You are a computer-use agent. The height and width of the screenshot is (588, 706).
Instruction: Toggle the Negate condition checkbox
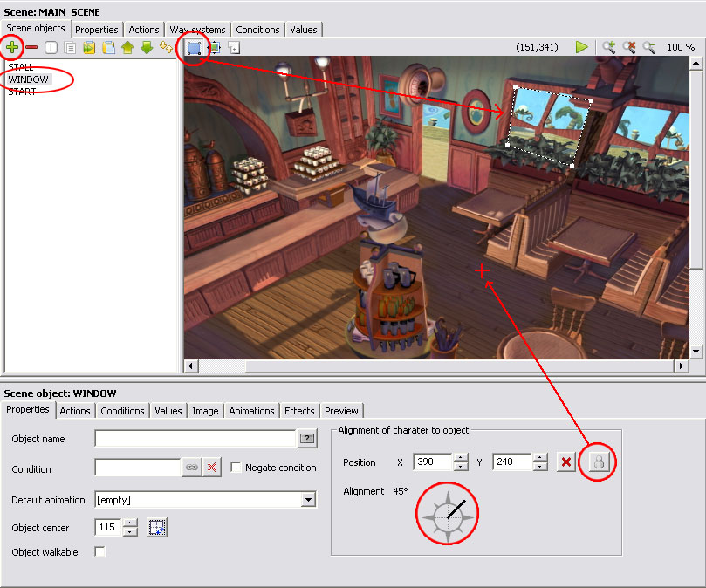[236, 467]
